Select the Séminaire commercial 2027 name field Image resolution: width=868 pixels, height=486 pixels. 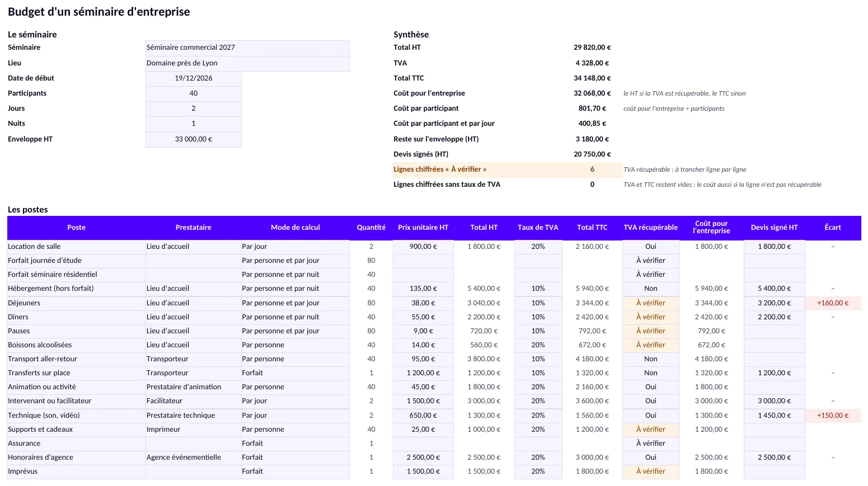(x=247, y=48)
